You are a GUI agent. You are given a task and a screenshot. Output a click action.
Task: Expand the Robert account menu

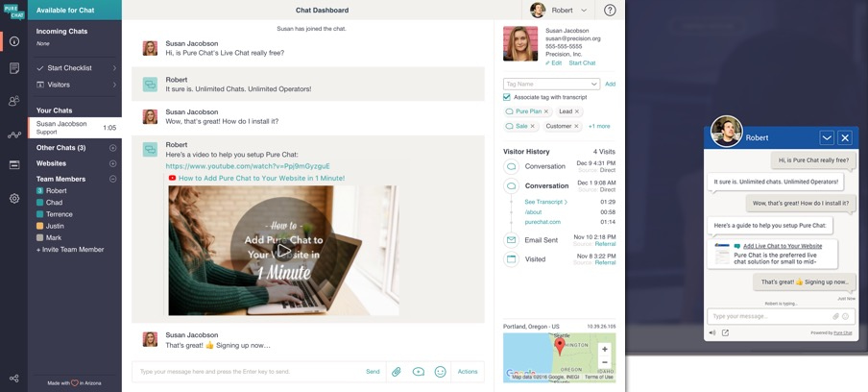559,11
